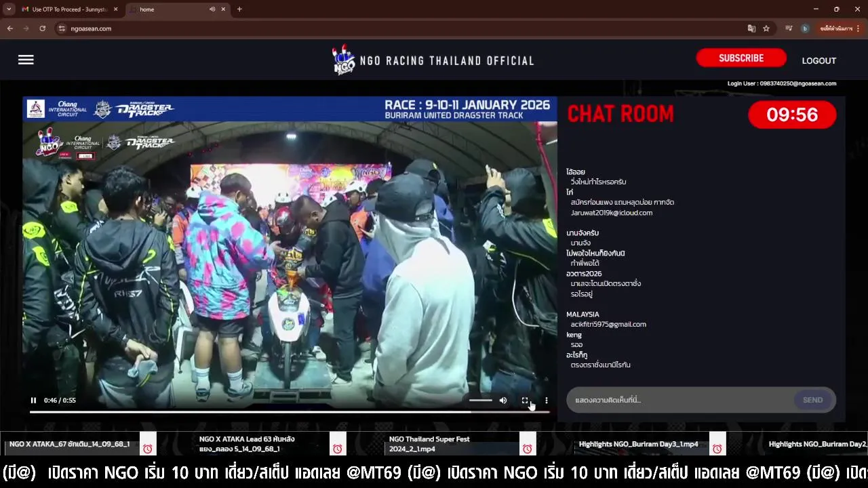Click the video time 0:46 / 0:55
Viewport: 868px width, 488px height.
click(x=60, y=401)
